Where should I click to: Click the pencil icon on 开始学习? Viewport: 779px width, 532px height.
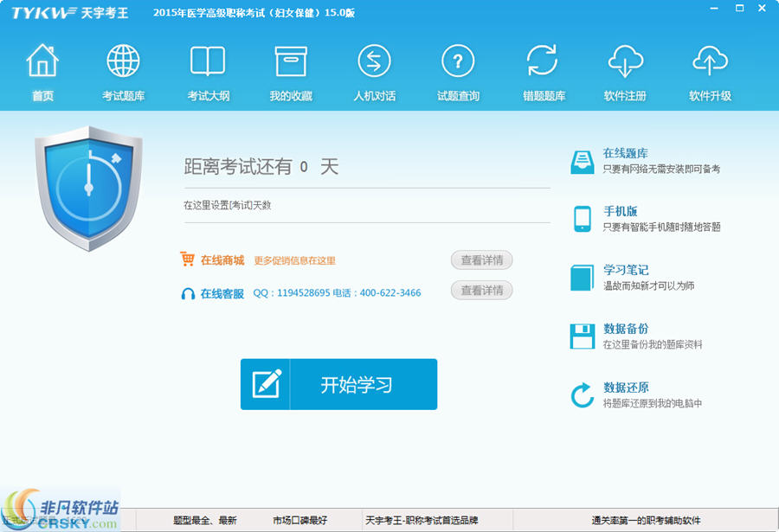coord(267,383)
